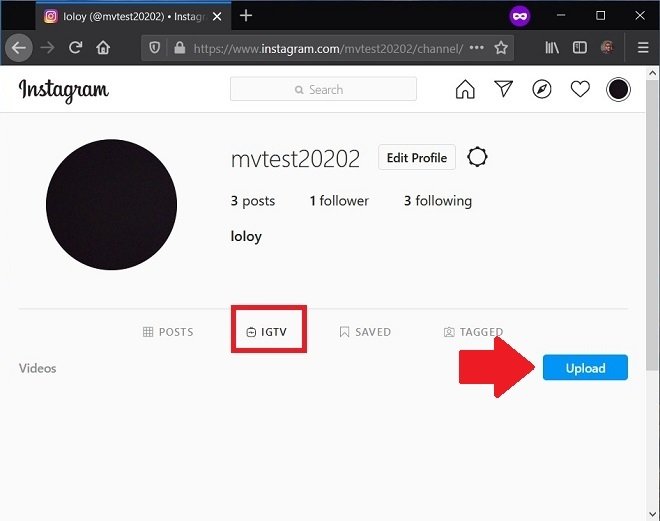Screen dimensions: 660x521
Task: Click the browser address bar URL
Action: pyautogui.click(x=328, y=48)
